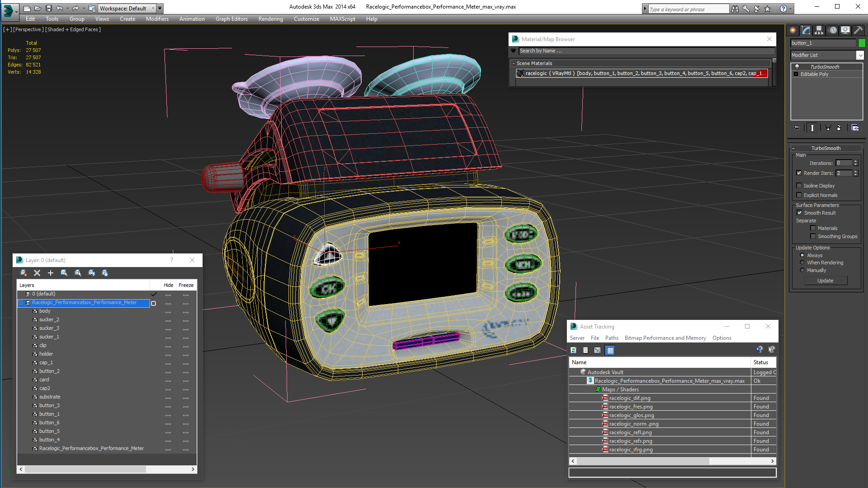
Task: Click Freeze/Unfreeze All Layers icon
Action: click(x=105, y=273)
